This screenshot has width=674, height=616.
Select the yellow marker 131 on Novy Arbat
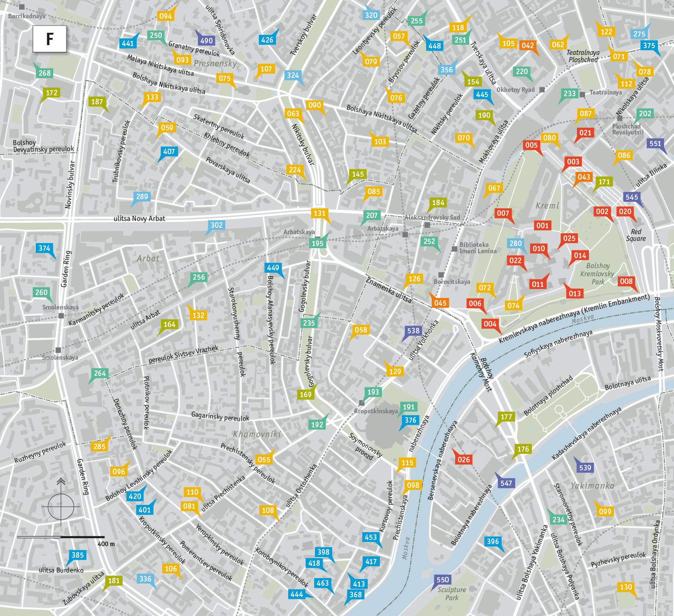click(x=319, y=213)
